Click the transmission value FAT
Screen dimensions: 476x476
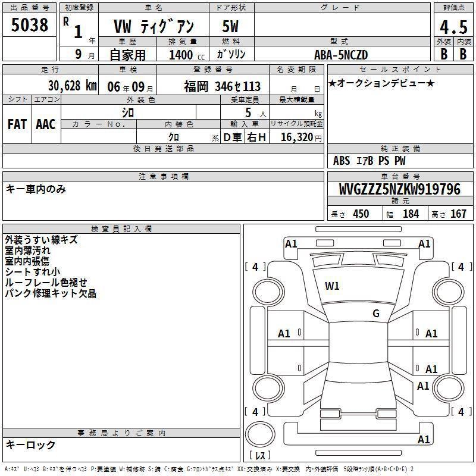tap(17, 124)
